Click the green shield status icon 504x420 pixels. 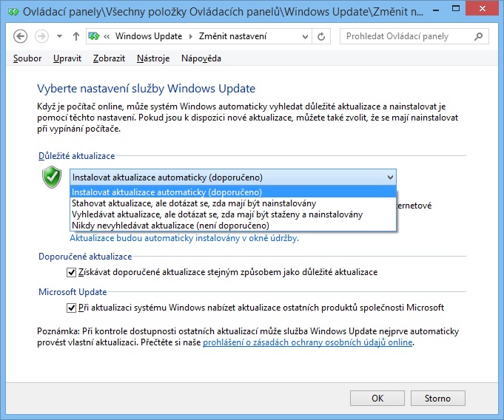pyautogui.click(x=52, y=177)
